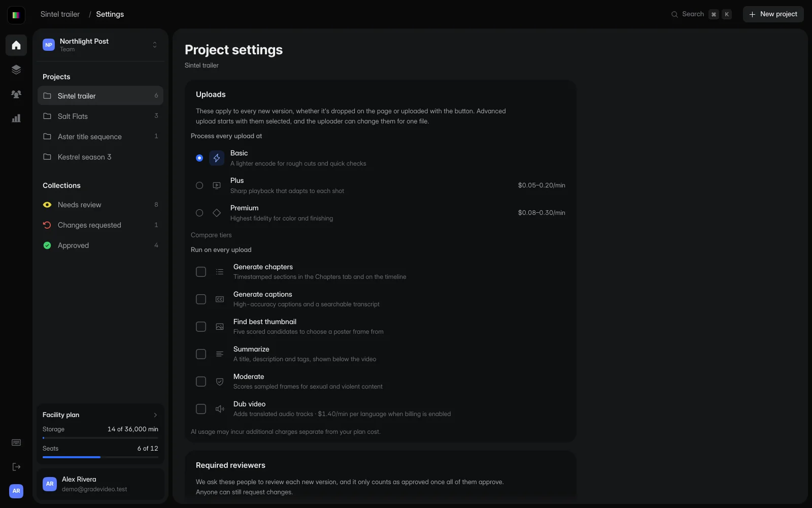812x508 pixels.
Task: Click the Summarize lines icon
Action: (x=220, y=354)
